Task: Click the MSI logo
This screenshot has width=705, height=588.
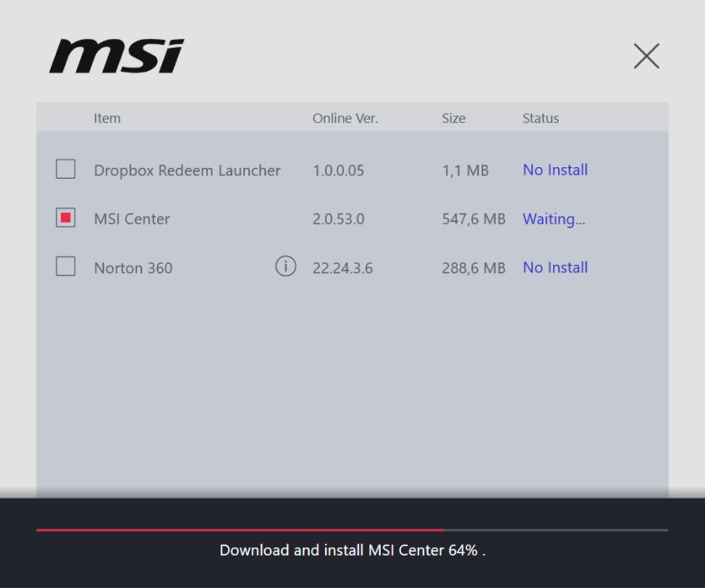Action: coord(117,57)
